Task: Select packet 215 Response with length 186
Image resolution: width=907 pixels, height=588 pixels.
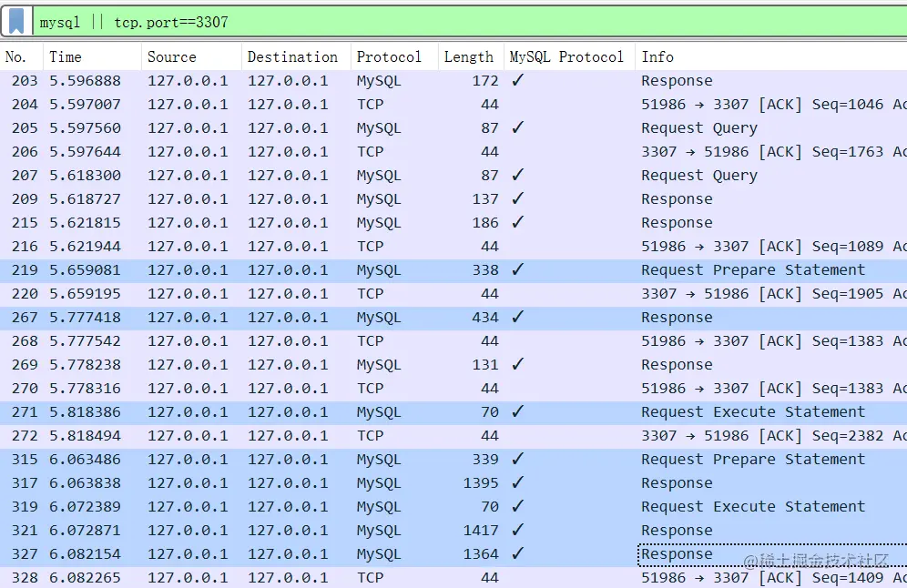Action: [x=453, y=223]
